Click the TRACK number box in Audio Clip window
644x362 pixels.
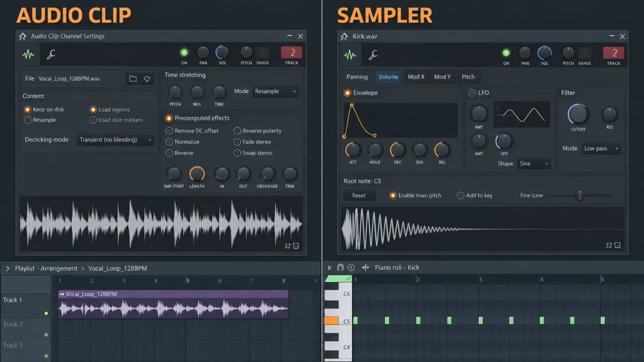click(x=292, y=52)
